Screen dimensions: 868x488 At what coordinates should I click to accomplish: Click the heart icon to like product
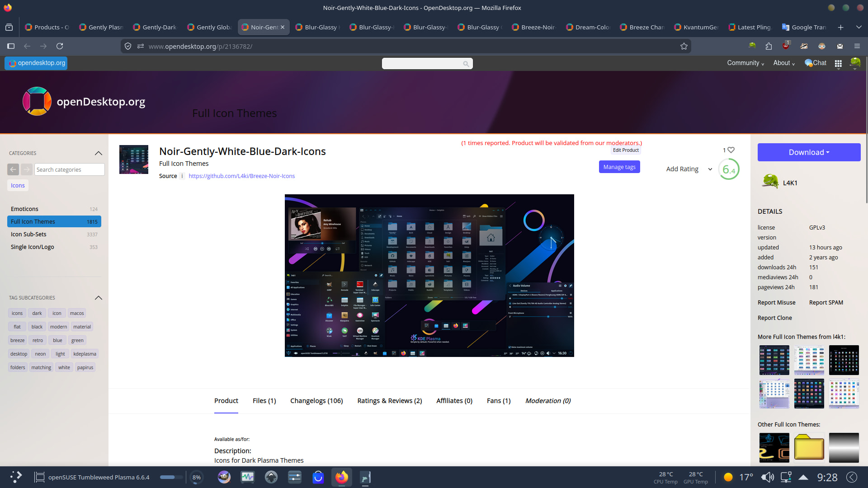731,150
